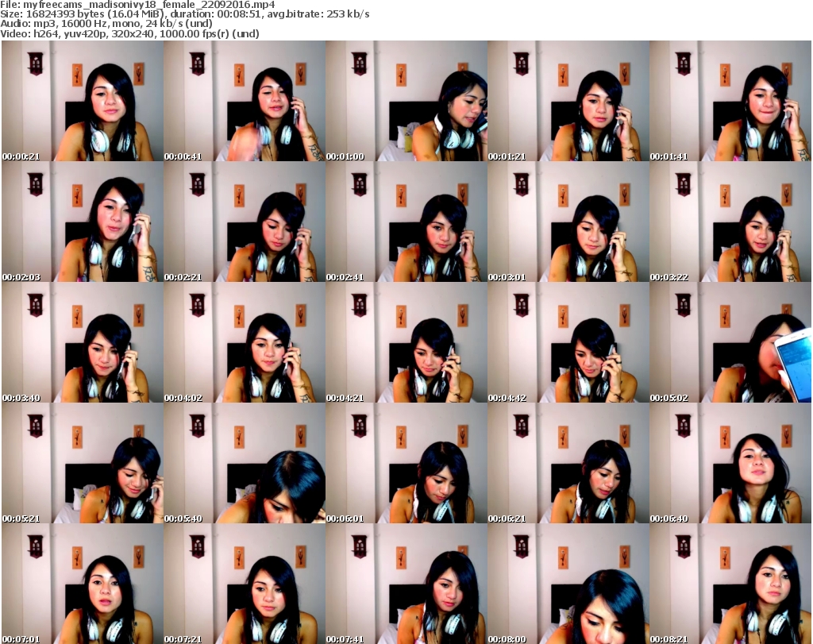
Task: Click the Audio mp3 info line
Action: [x=106, y=24]
